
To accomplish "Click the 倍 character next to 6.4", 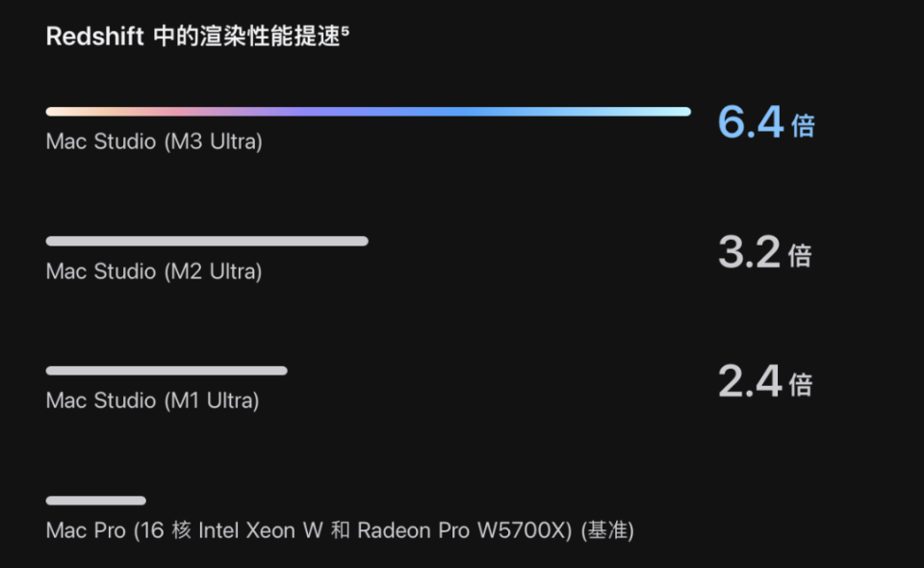I will coord(803,126).
